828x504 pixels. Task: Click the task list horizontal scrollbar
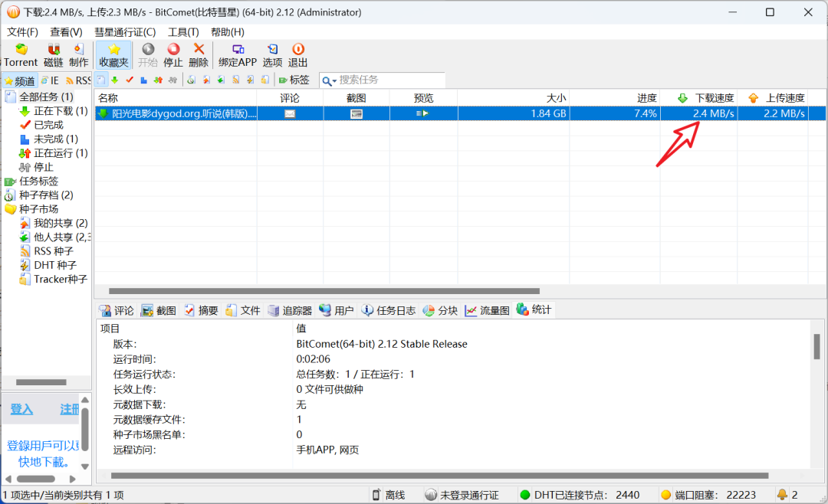pyautogui.click(x=324, y=291)
